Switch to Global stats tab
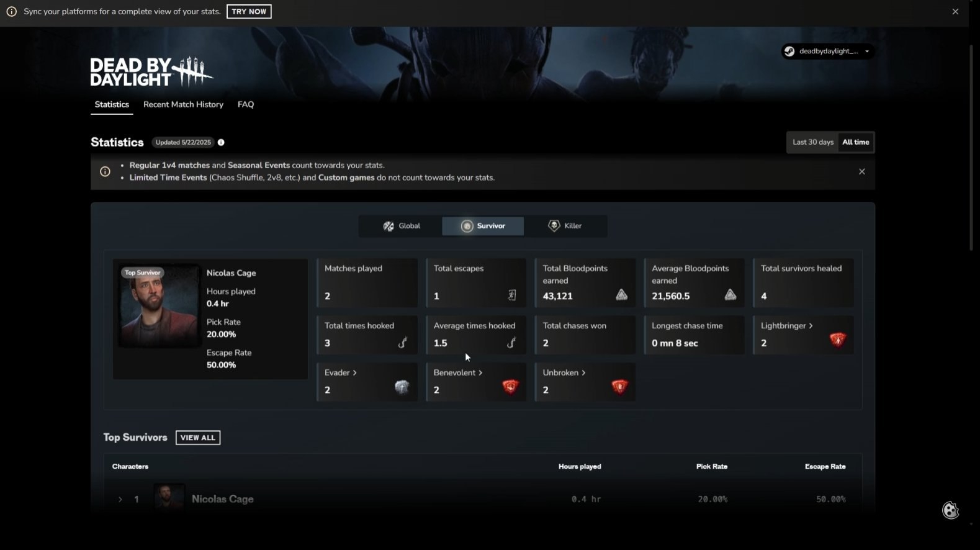980x550 pixels. click(401, 226)
